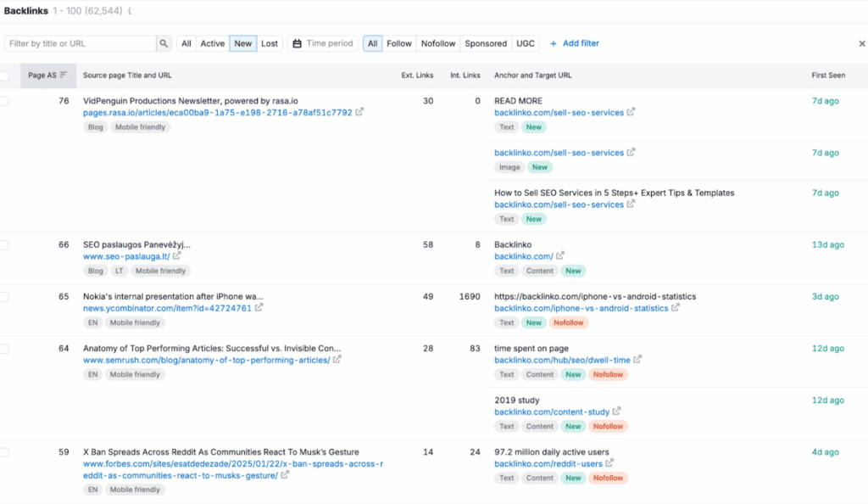Viewport: 868px width, 504px height.
Task: Select the checkbox for Nokia's presentation row
Action: click(x=4, y=297)
